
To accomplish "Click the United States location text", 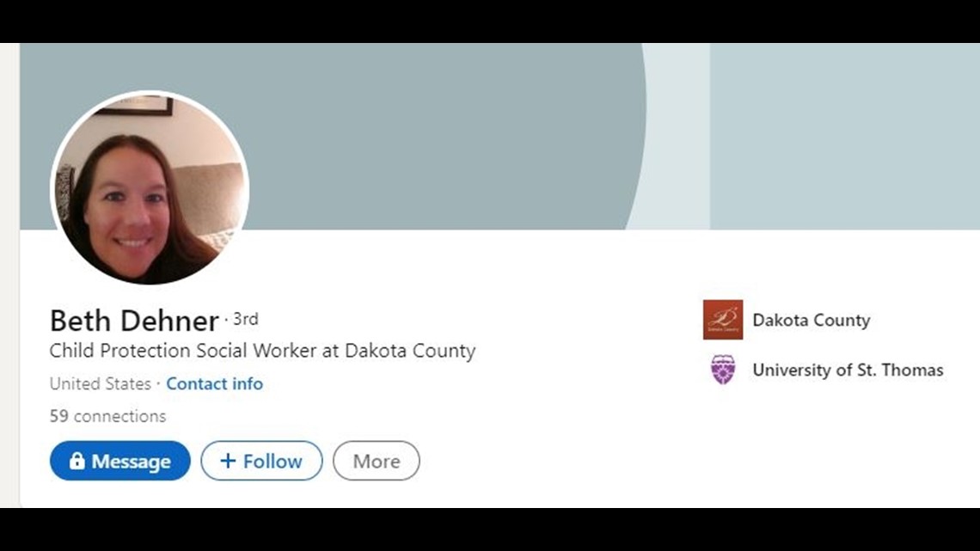I will [x=101, y=383].
